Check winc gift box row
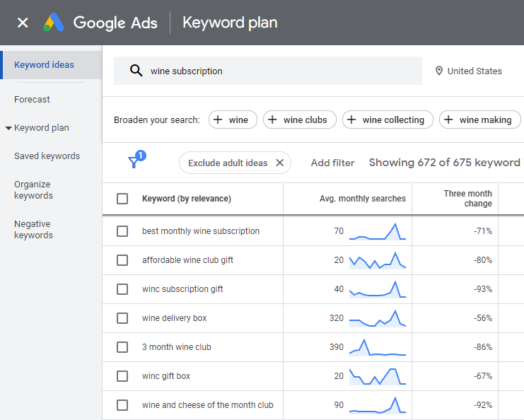Screen dimensions: 524x420 click(122, 376)
